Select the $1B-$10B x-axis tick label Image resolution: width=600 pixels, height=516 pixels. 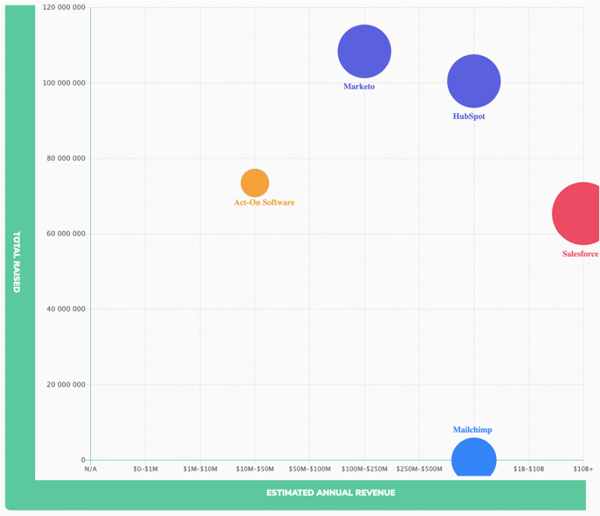pyautogui.click(x=528, y=468)
